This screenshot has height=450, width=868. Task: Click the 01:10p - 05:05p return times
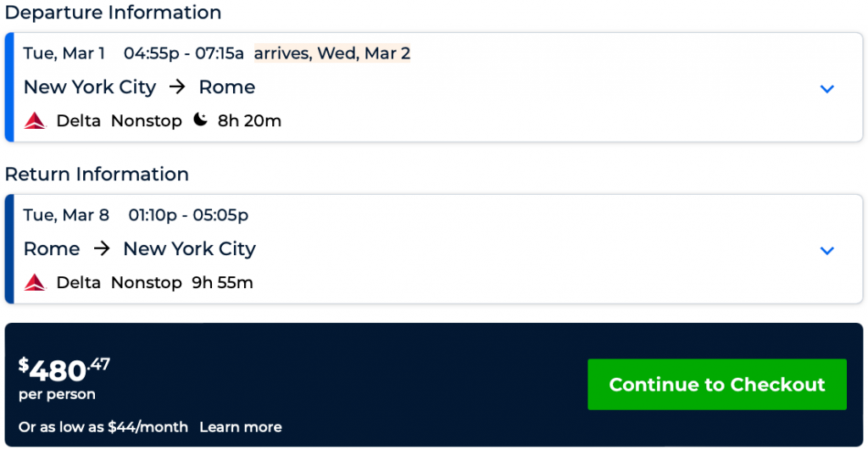point(188,215)
